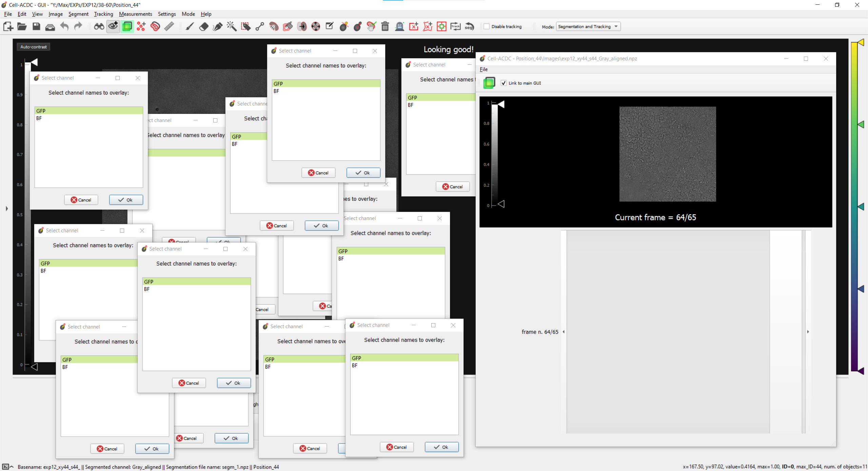Viewport: 868px width, 471px height.
Task: Select the Brush tool in the toolbar
Action: pyautogui.click(x=189, y=26)
